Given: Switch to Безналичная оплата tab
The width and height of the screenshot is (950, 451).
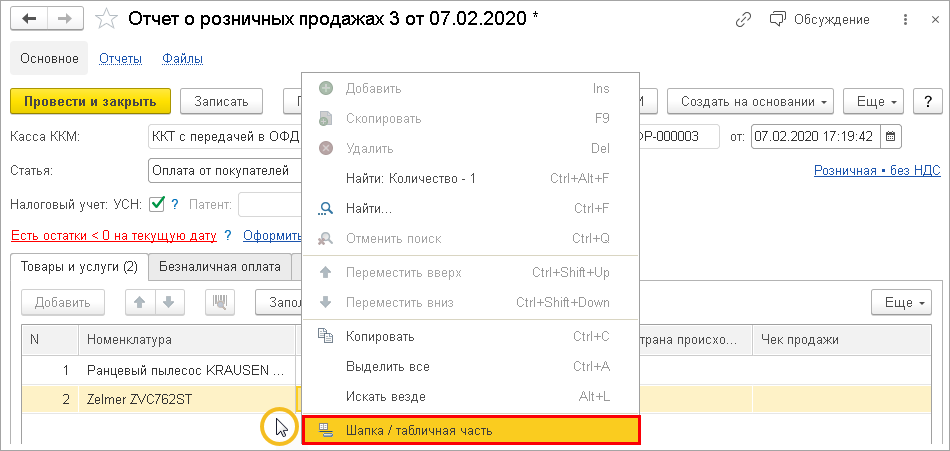Looking at the screenshot, I should click(220, 267).
